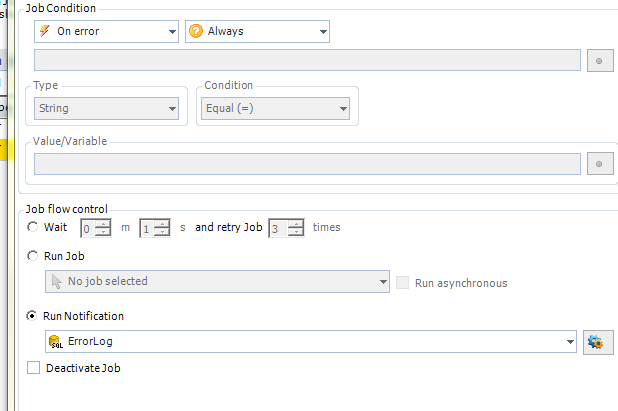
Task: Enable the Deactivate Job checkbox
Action: pyautogui.click(x=34, y=368)
